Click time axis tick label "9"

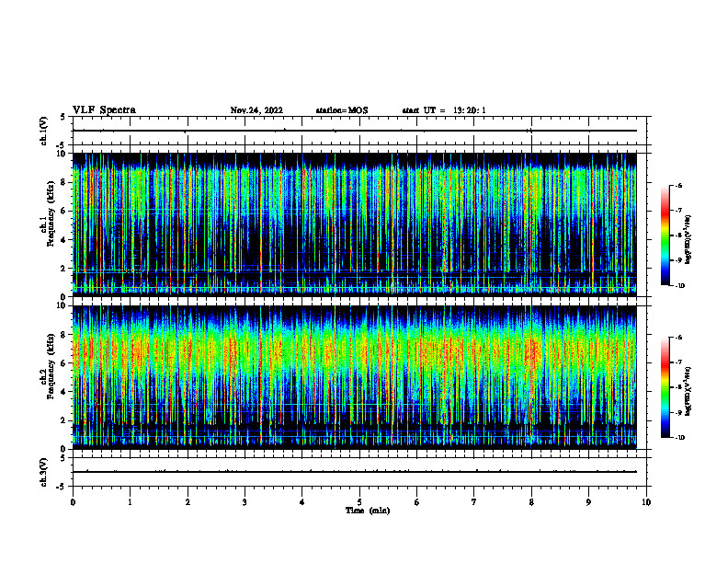click(588, 502)
